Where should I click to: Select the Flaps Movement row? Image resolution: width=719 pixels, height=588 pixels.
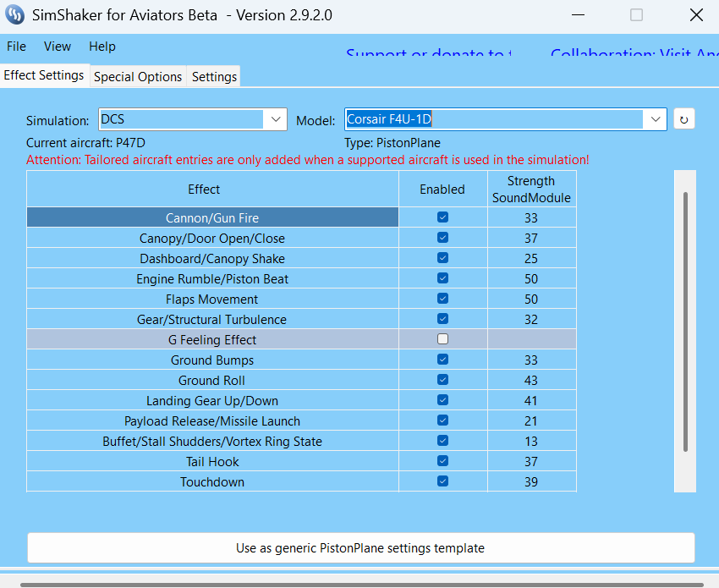coord(212,299)
